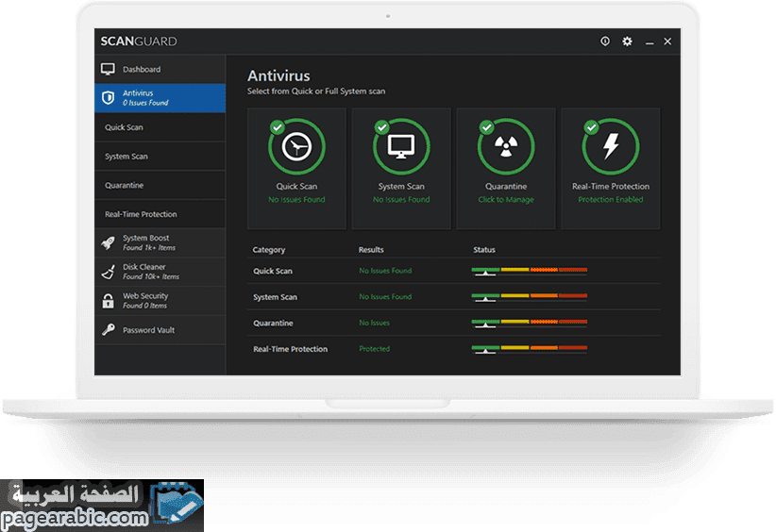Click 'No Issues Found' under System Scan card
Image resolution: width=776 pixels, height=532 pixels.
click(401, 200)
